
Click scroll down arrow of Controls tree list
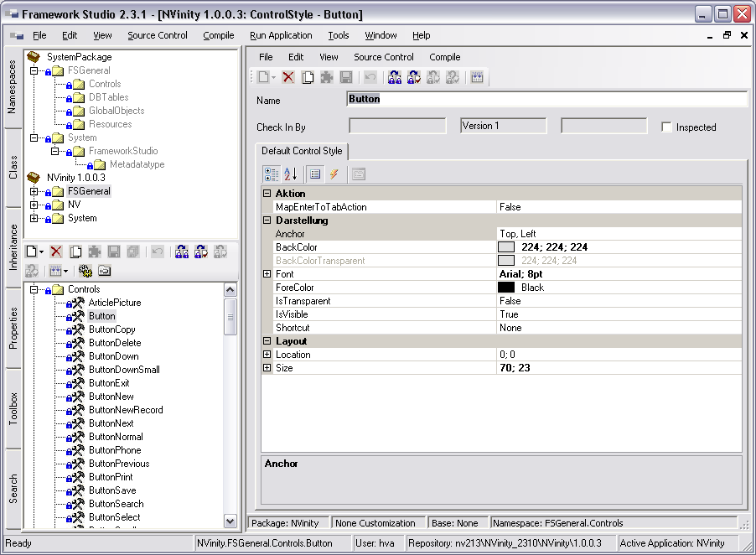coord(230,521)
